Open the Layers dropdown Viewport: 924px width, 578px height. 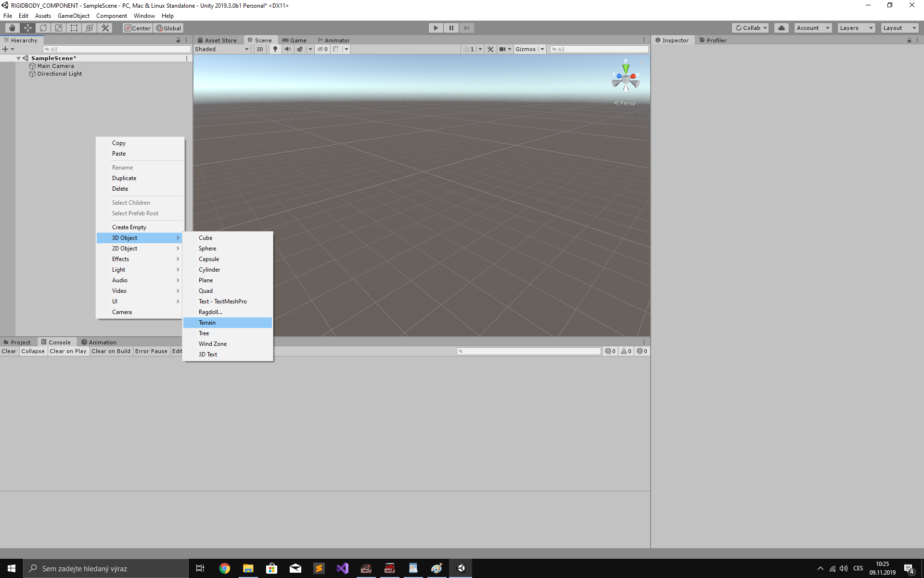[856, 28]
